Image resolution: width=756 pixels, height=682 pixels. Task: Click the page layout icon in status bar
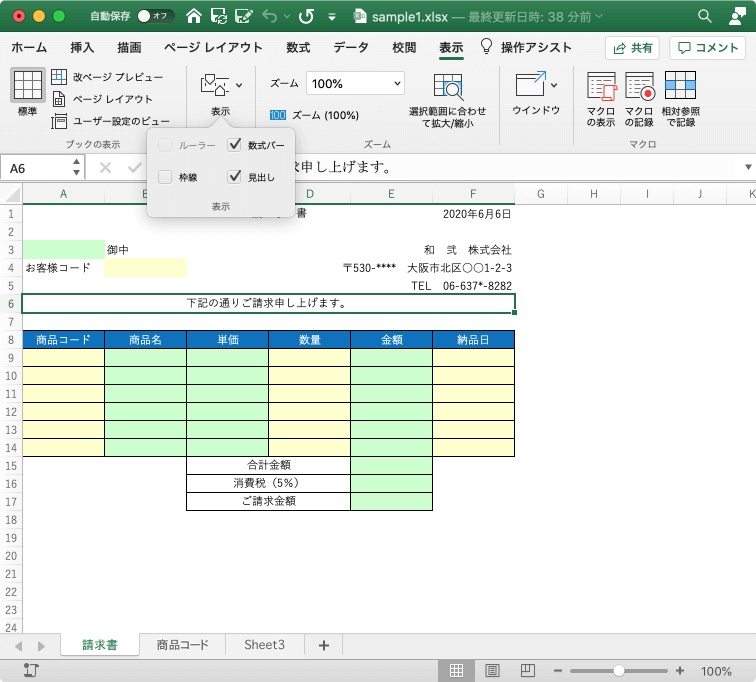pos(492,670)
